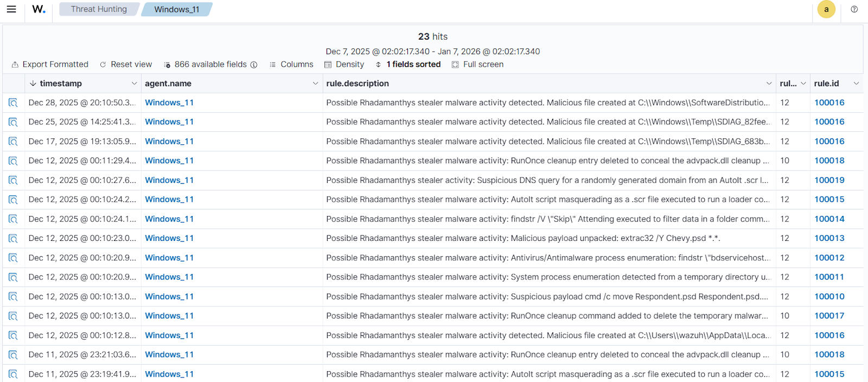
Task: Reset the table view
Action: click(x=126, y=65)
